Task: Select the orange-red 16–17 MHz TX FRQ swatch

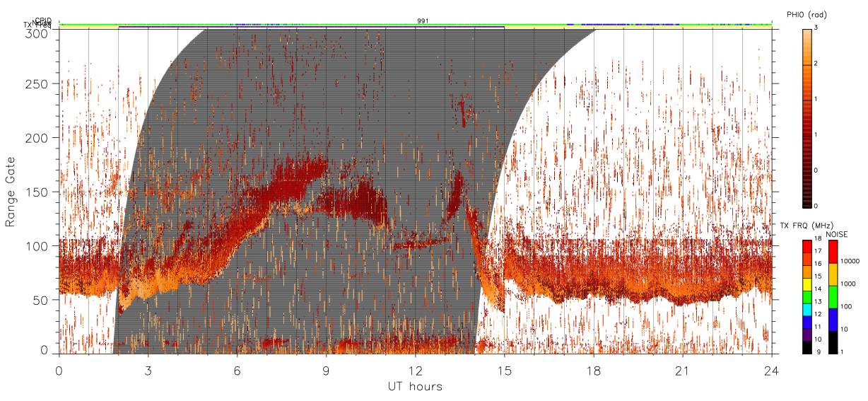Action: 807,260
